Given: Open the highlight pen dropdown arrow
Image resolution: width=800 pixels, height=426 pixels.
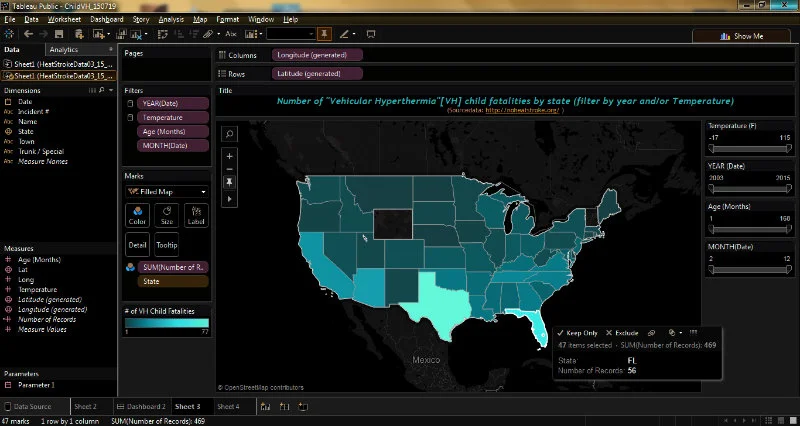Looking at the screenshot, I should pos(354,34).
